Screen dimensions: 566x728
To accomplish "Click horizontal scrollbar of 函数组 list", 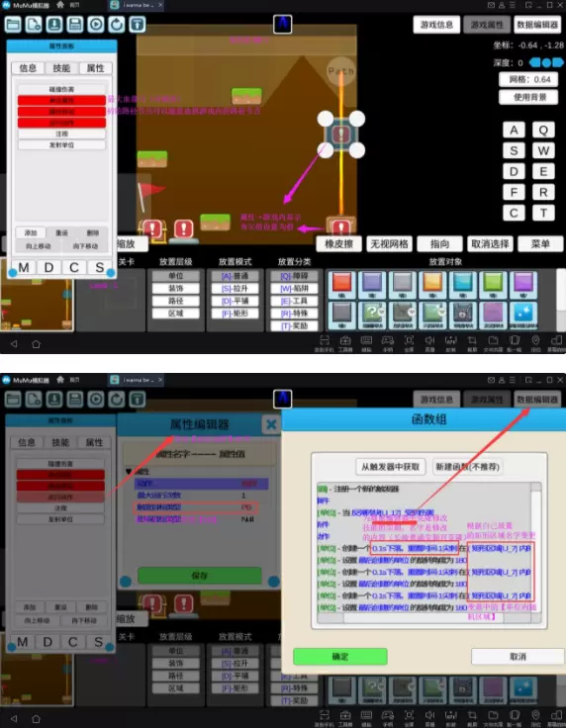I will click(424, 618).
